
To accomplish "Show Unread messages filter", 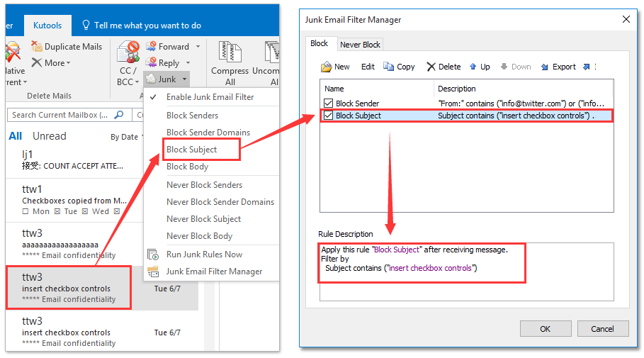I will click(50, 136).
